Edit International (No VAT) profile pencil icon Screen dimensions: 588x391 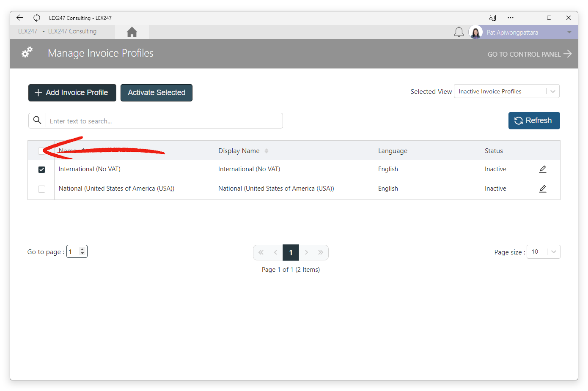[x=543, y=169]
